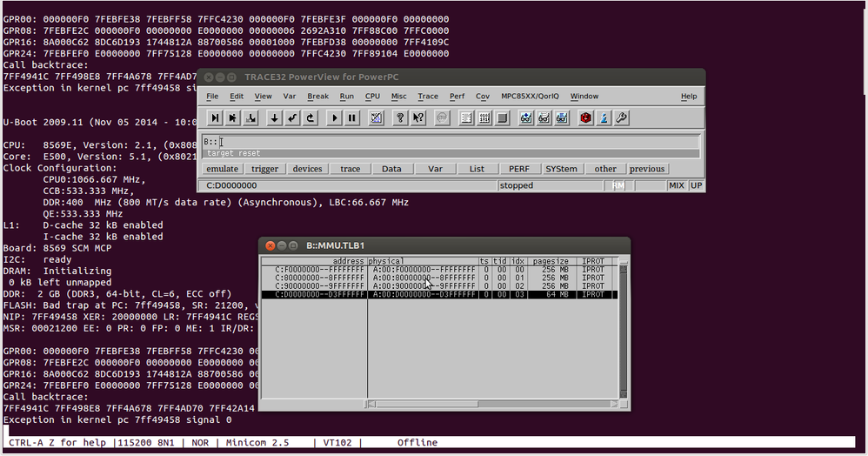Open the Window menu
868x456 pixels.
[x=584, y=96]
